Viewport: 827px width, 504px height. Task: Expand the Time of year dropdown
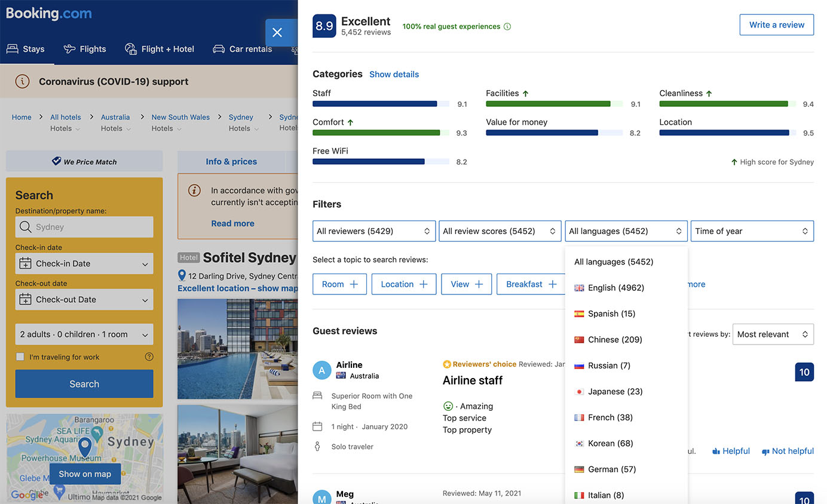[x=752, y=231]
